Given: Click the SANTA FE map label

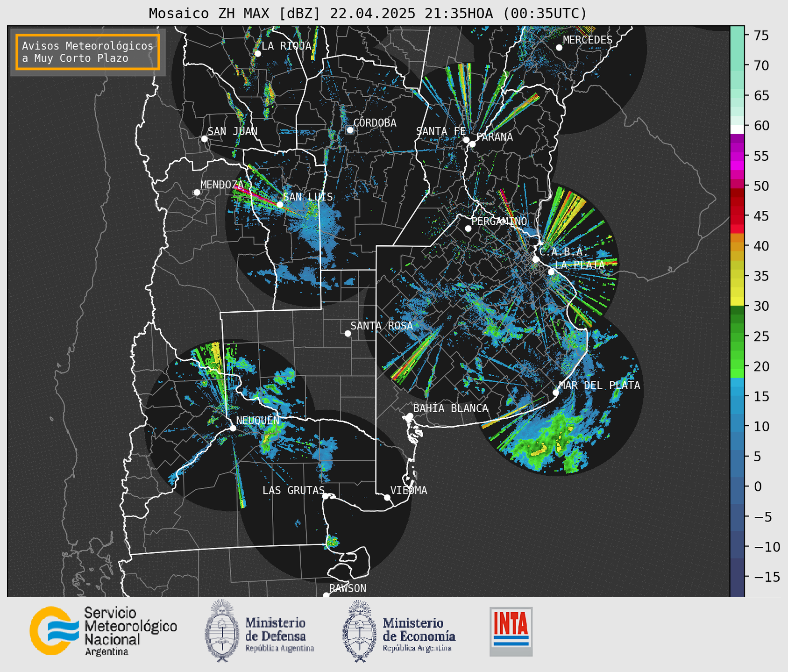Looking at the screenshot, I should click(441, 131).
